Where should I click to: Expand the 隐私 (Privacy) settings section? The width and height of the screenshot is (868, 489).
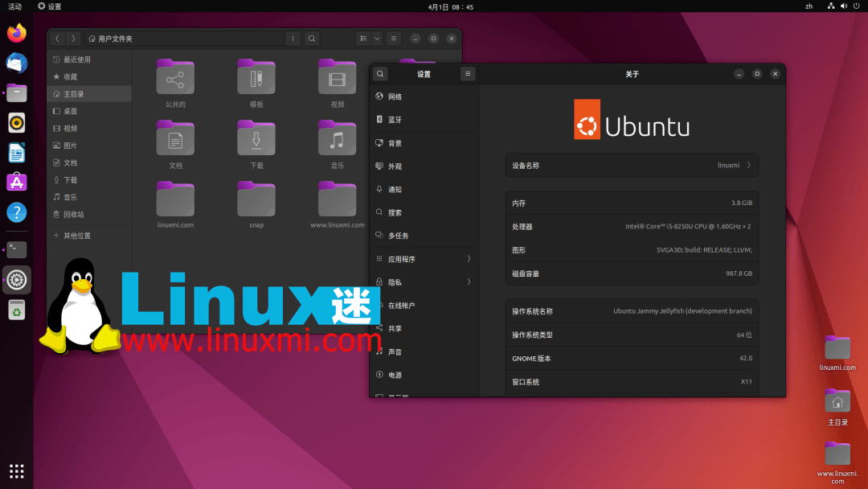[x=424, y=282]
